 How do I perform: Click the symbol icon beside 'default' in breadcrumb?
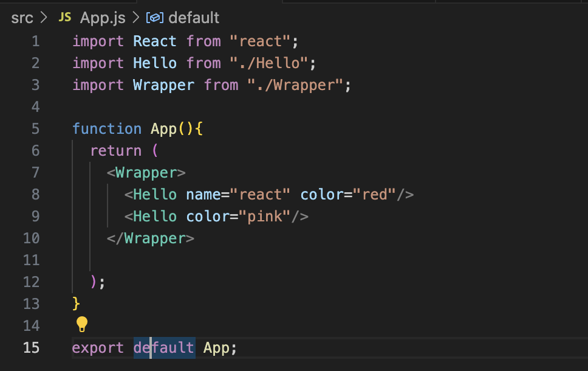coord(154,18)
